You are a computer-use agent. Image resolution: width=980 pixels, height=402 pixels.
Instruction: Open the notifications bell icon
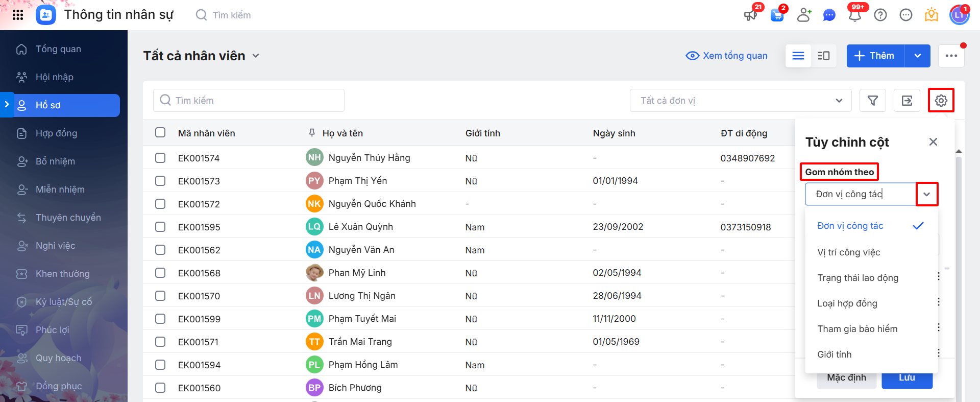point(855,15)
